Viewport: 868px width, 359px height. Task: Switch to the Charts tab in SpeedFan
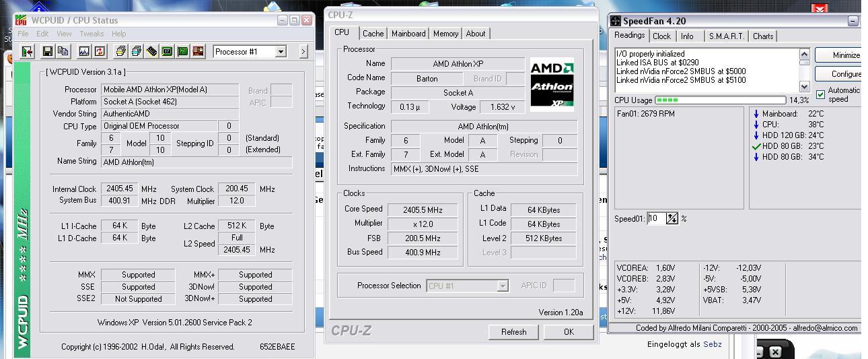[763, 36]
